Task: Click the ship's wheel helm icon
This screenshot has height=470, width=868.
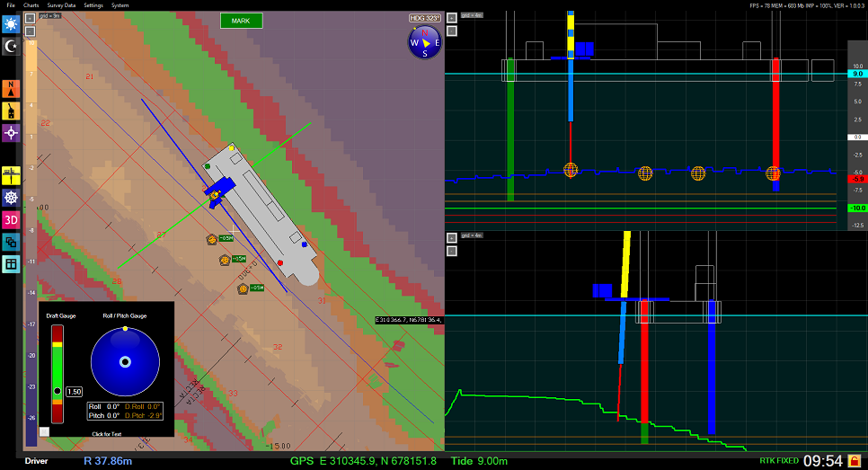Action: [x=12, y=198]
